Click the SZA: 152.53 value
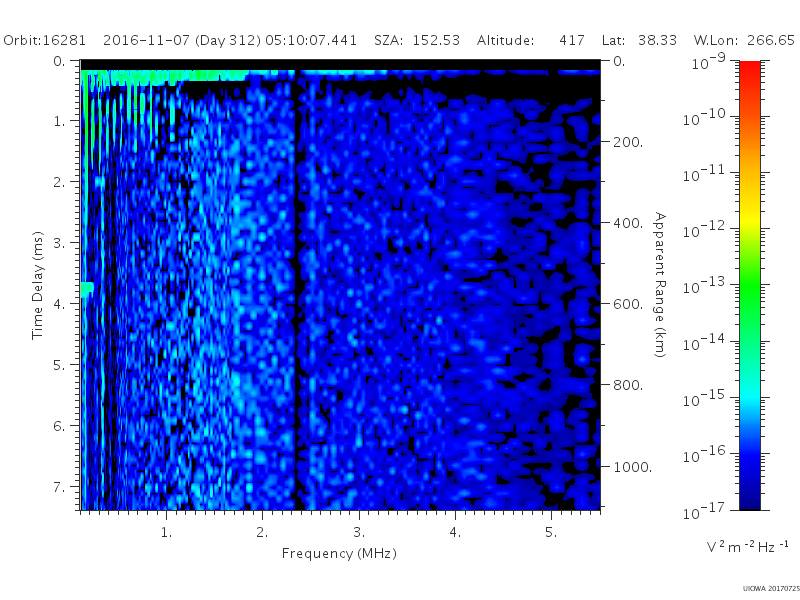 (x=417, y=40)
